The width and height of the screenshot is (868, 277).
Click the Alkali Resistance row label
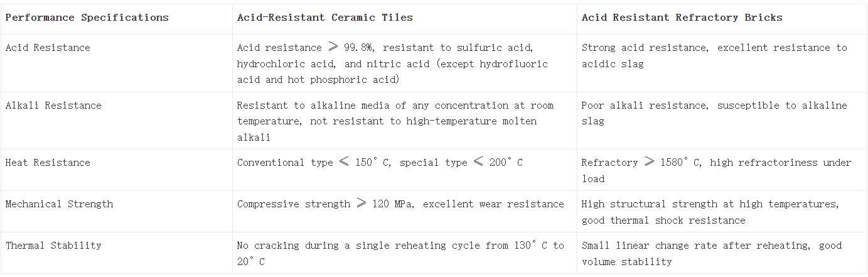point(53,106)
